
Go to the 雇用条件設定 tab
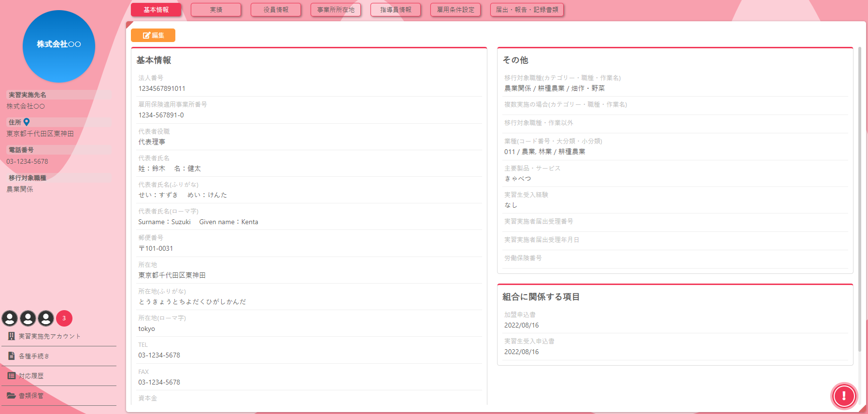click(455, 10)
